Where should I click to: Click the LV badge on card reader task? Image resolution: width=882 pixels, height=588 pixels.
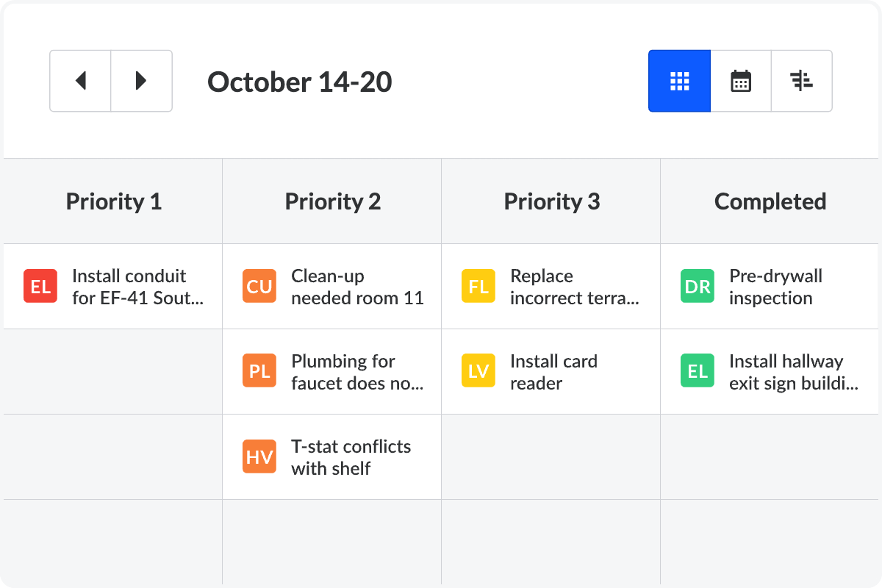coord(478,371)
